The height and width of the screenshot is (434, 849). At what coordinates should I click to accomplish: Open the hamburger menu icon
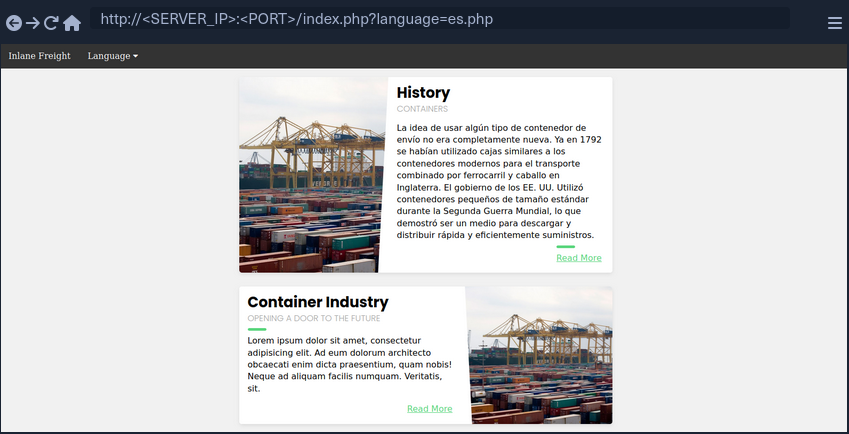tap(834, 22)
